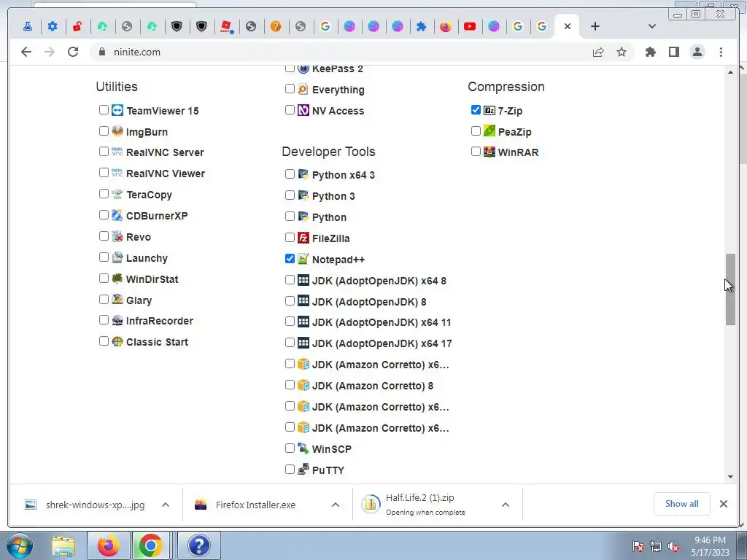Image resolution: width=747 pixels, height=560 pixels.
Task: Click the RealVNC Server label
Action: click(x=165, y=152)
